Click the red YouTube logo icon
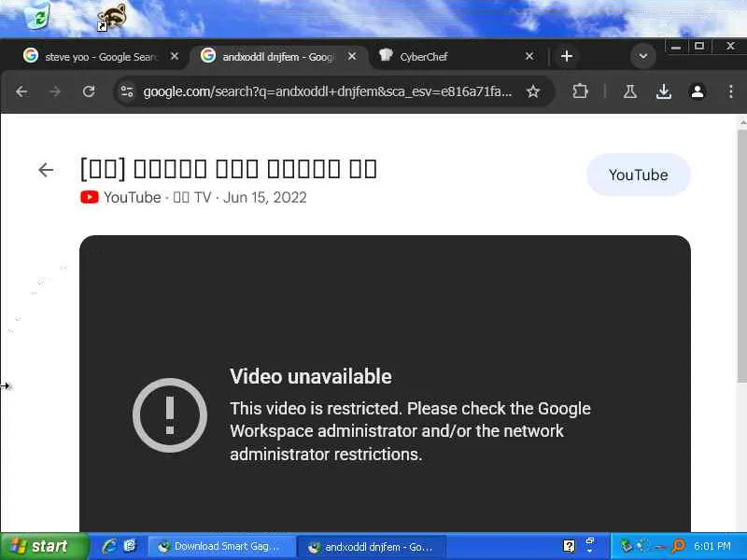The width and height of the screenshot is (747, 560). point(90,197)
